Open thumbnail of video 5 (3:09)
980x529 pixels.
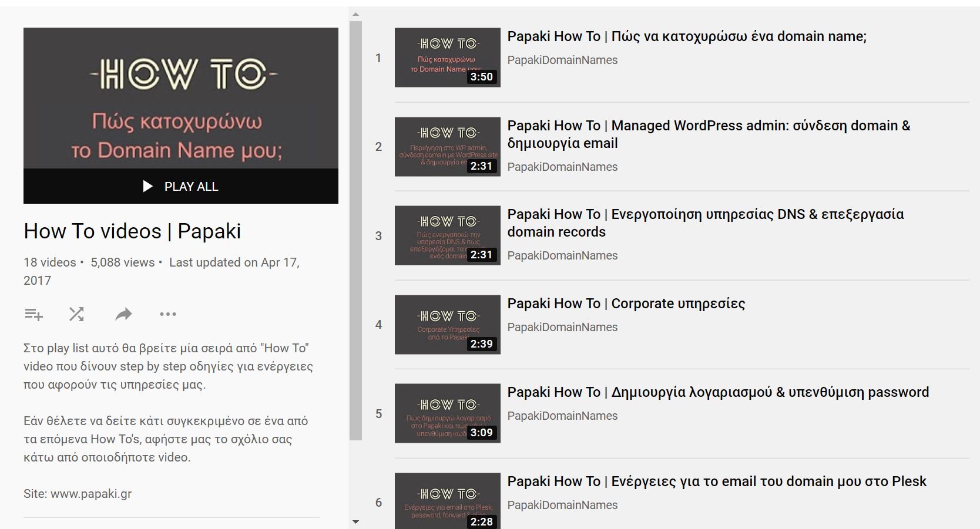point(448,413)
